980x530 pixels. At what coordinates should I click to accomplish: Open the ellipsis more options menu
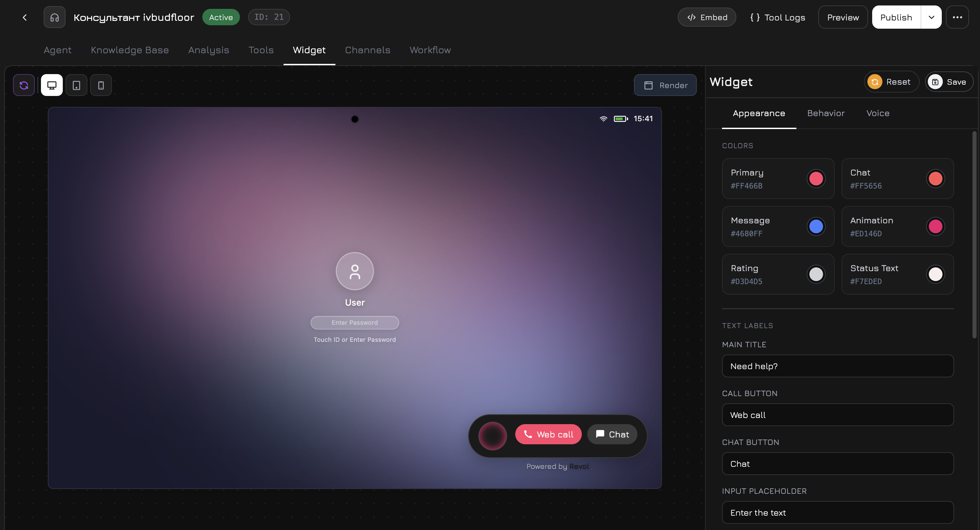tap(958, 17)
